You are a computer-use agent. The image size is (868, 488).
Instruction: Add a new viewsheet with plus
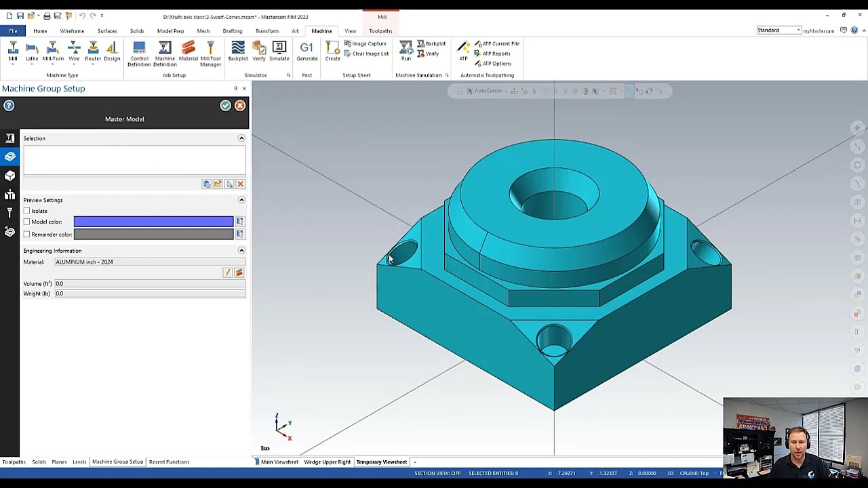tap(414, 462)
